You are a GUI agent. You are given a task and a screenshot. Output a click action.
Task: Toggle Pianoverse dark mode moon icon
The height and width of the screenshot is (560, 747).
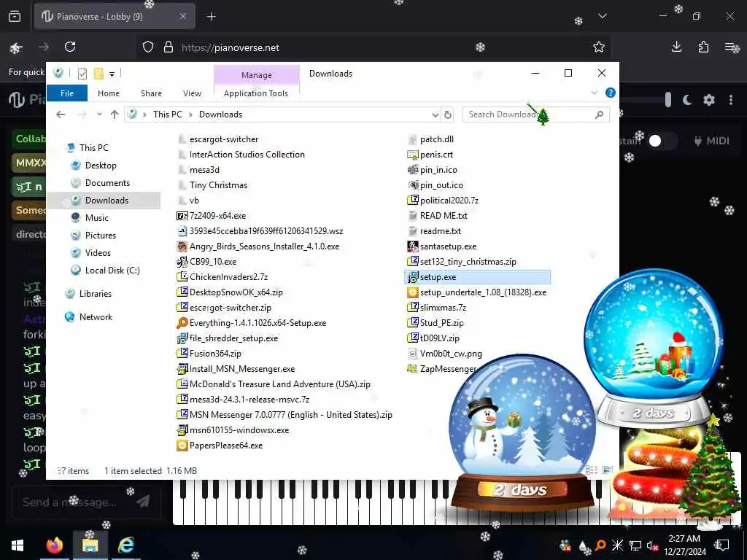(x=687, y=100)
